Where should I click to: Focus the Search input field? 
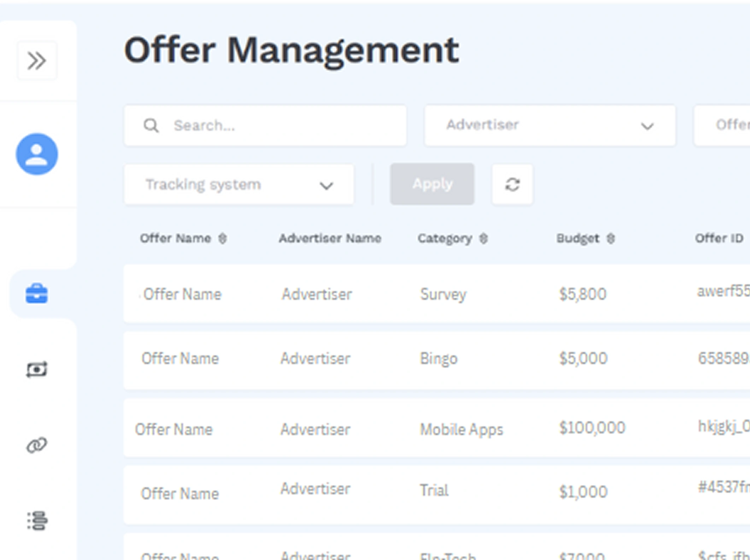pyautogui.click(x=283, y=125)
